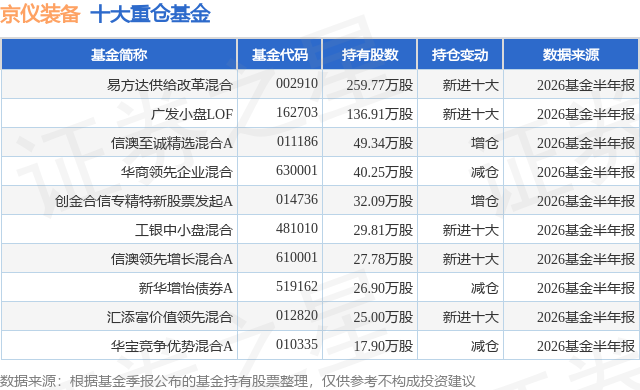
Task: Select the 工银中小盘混合 fund name
Action: (x=184, y=230)
